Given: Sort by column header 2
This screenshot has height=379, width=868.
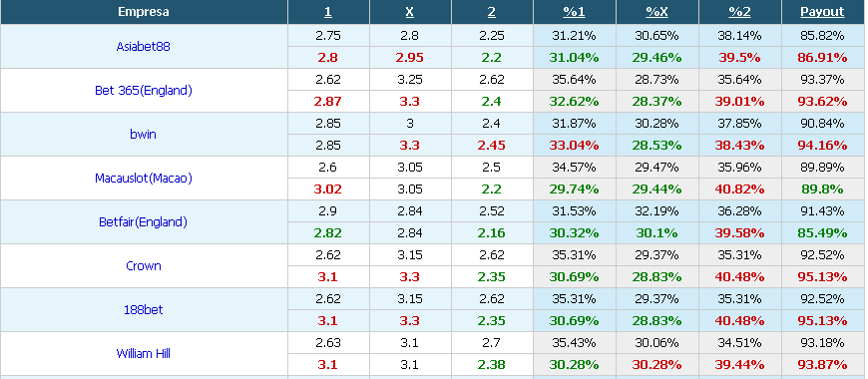Looking at the screenshot, I should (492, 12).
